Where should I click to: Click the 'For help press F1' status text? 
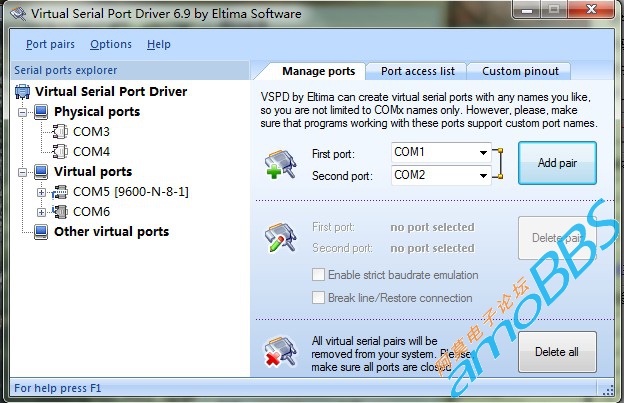click(x=58, y=388)
